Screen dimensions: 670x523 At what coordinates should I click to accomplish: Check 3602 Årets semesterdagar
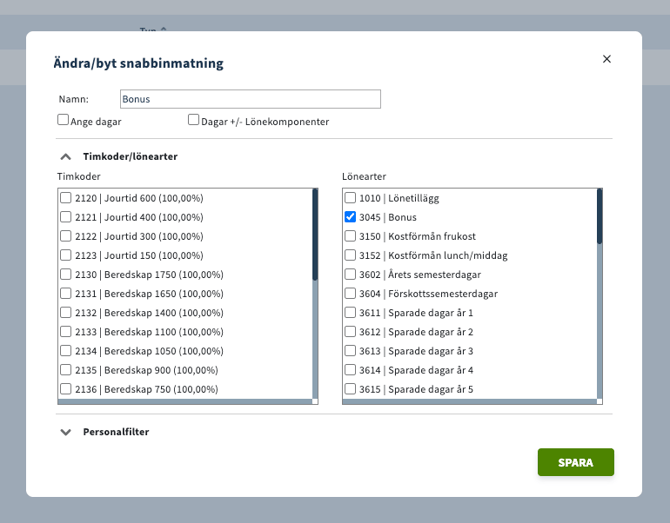coord(350,274)
